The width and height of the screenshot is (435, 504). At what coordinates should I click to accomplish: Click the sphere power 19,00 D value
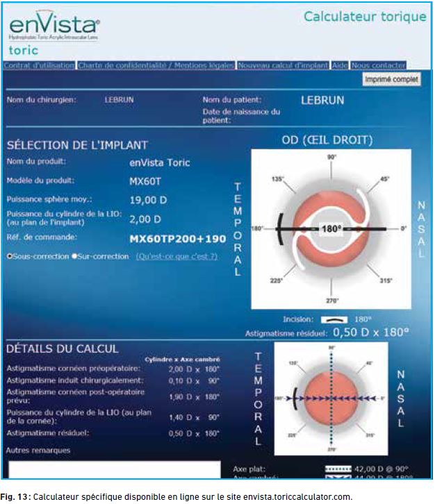coord(148,200)
